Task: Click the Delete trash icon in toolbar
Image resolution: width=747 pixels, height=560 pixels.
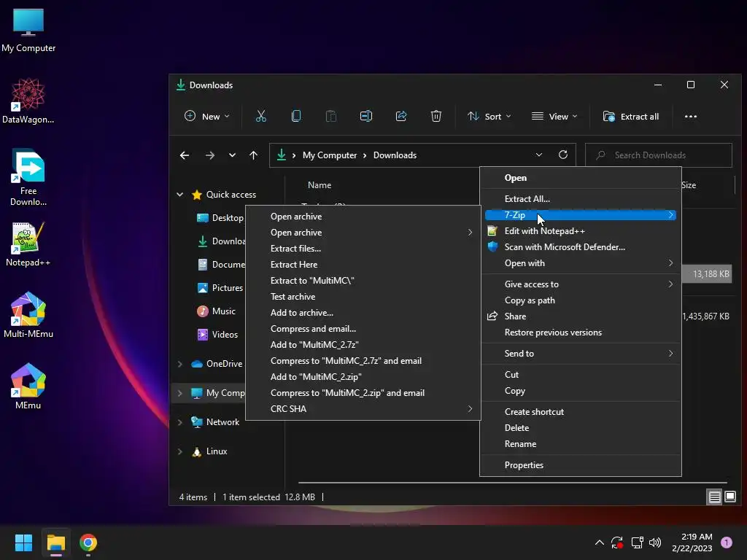Action: click(x=436, y=116)
